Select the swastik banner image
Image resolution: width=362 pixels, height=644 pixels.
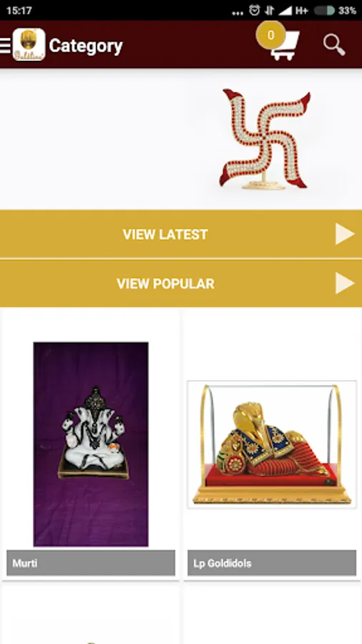tap(265, 139)
